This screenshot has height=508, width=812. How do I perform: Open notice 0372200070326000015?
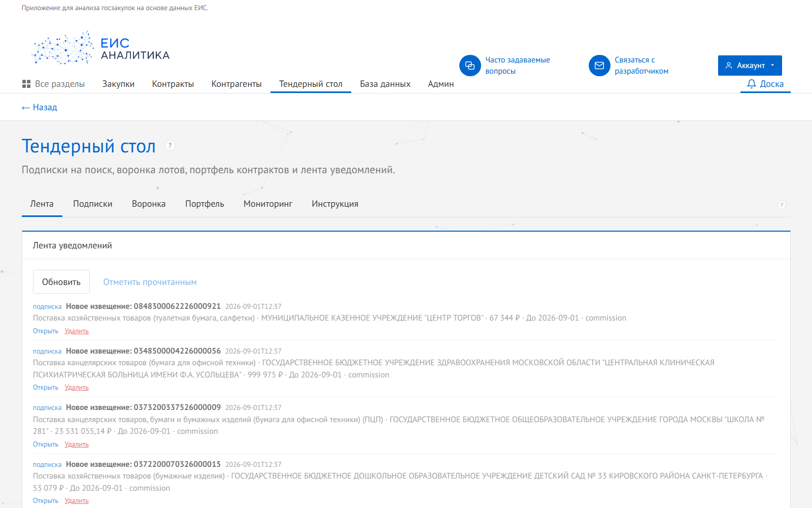(46, 501)
